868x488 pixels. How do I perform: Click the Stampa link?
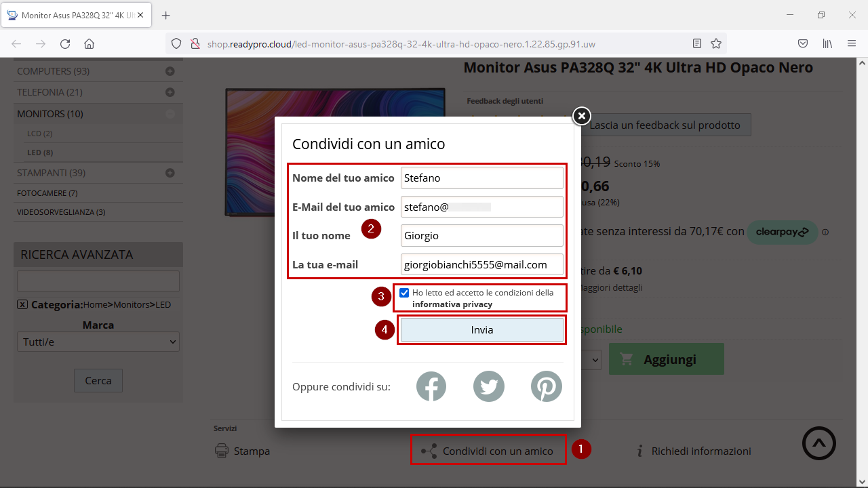[252, 451]
